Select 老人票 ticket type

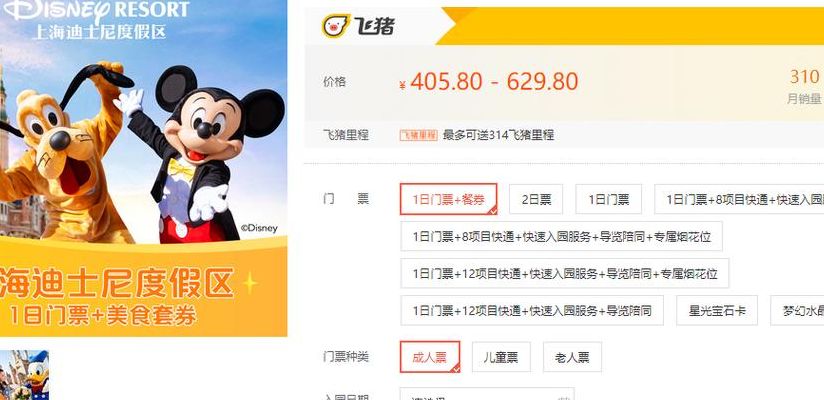[x=572, y=357]
